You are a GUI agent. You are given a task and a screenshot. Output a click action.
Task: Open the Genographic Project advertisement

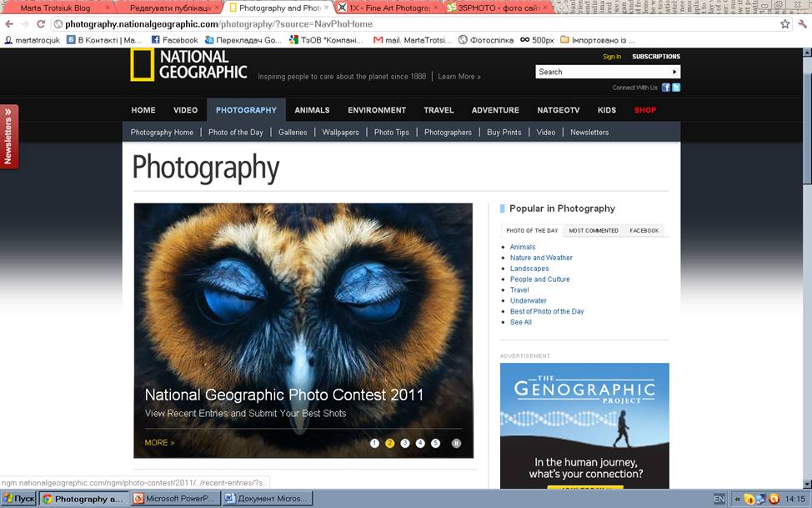click(584, 425)
